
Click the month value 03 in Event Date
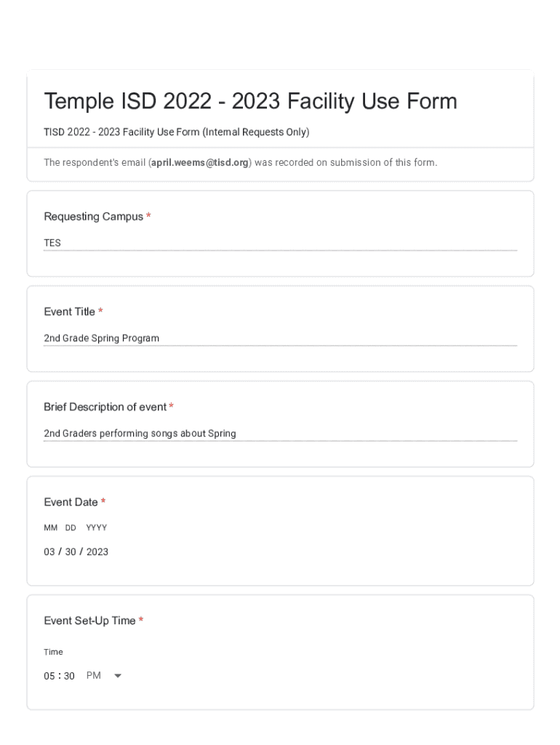49,552
